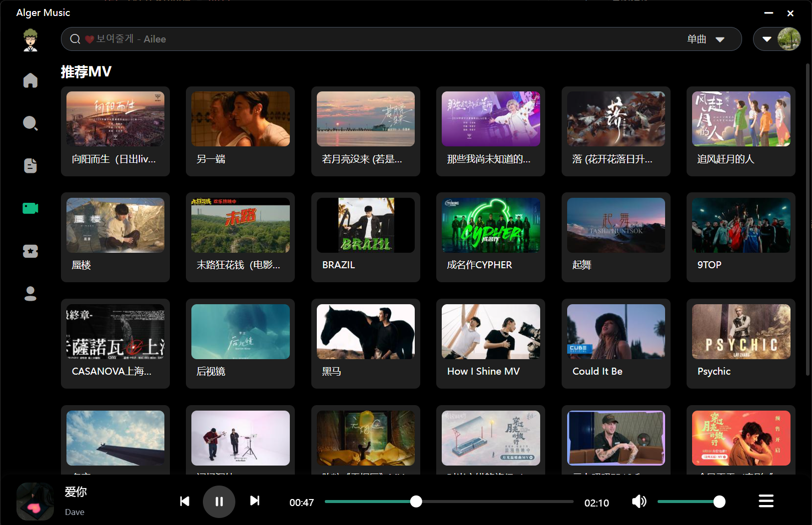This screenshot has width=812, height=525.
Task: Open the Search page sidebar icon
Action: (30, 123)
